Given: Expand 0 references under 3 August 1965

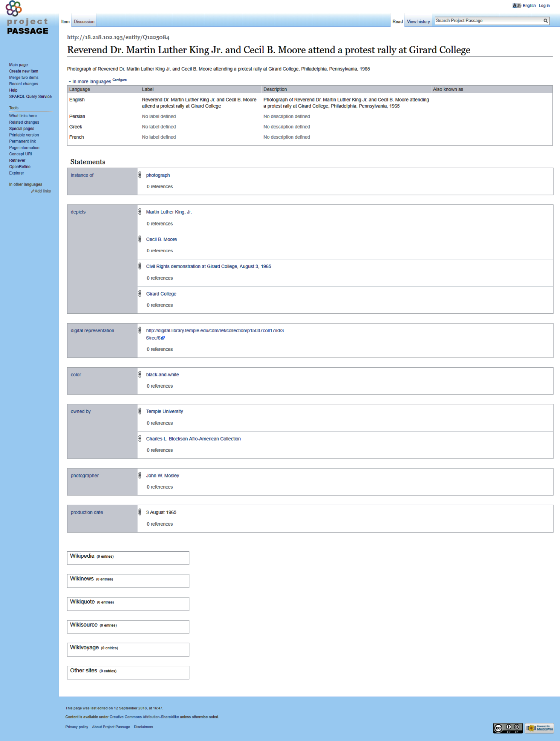Looking at the screenshot, I should (x=159, y=524).
